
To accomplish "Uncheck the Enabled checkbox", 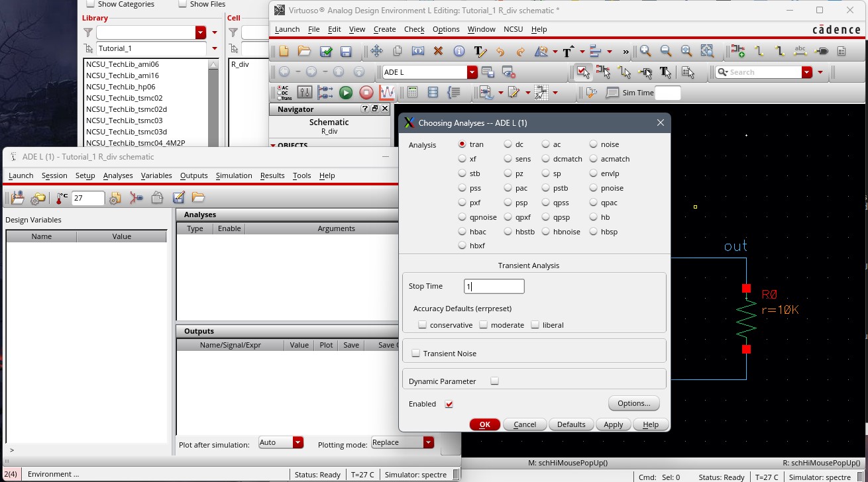I will (449, 404).
